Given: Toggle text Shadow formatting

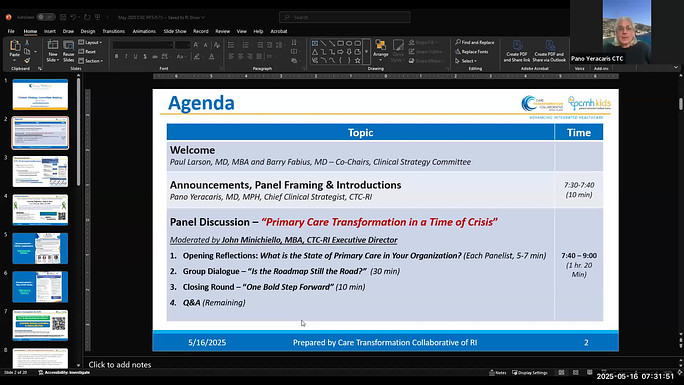Looking at the screenshot, I should tap(145, 57).
